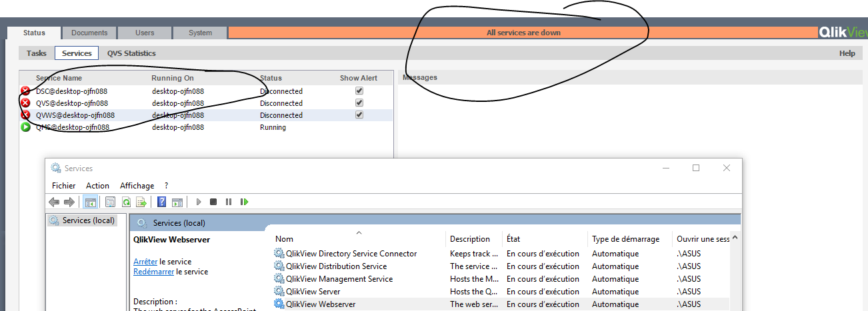Click the red error icon beside QVS@desktop-ojfn088
The image size is (868, 311).
coord(26,103)
